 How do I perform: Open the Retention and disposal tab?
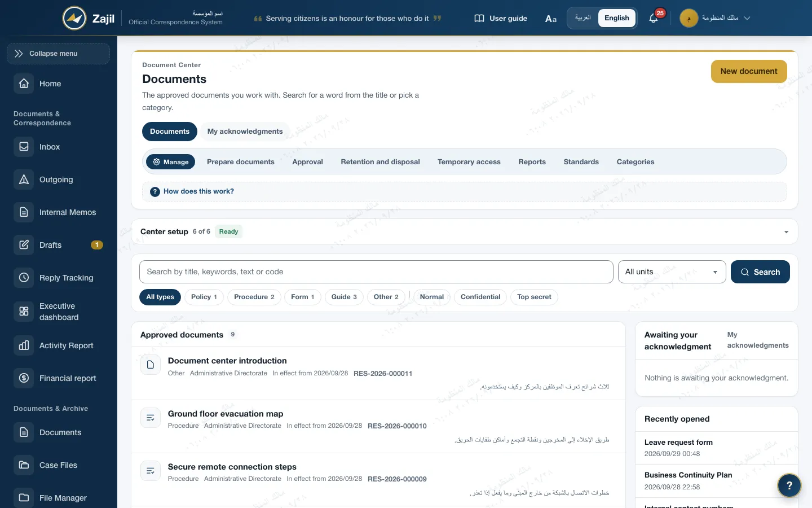[x=380, y=162]
